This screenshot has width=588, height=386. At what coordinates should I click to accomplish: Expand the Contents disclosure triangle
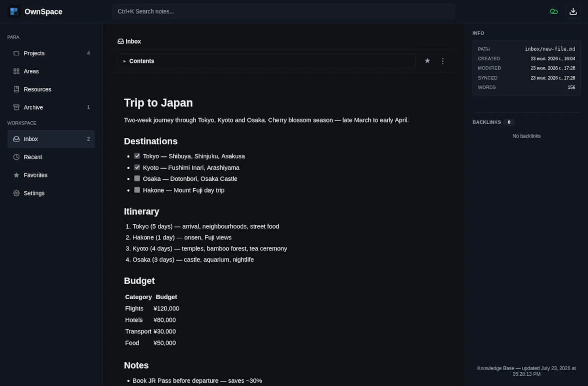pyautogui.click(x=125, y=61)
